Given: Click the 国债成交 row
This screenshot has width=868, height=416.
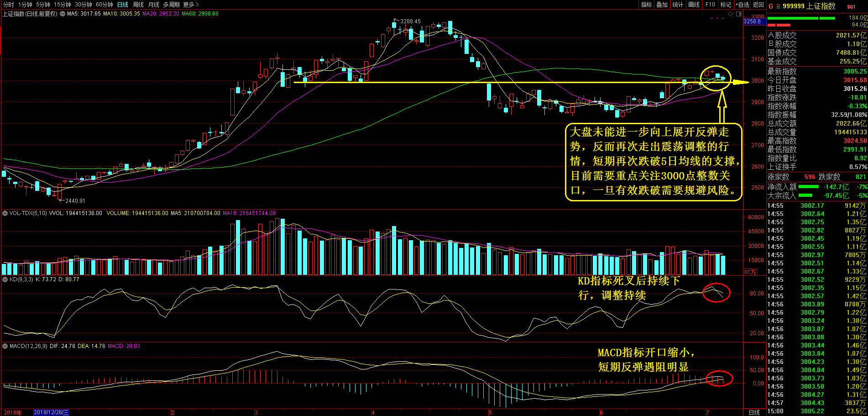Looking at the screenshot, I should 817,53.
